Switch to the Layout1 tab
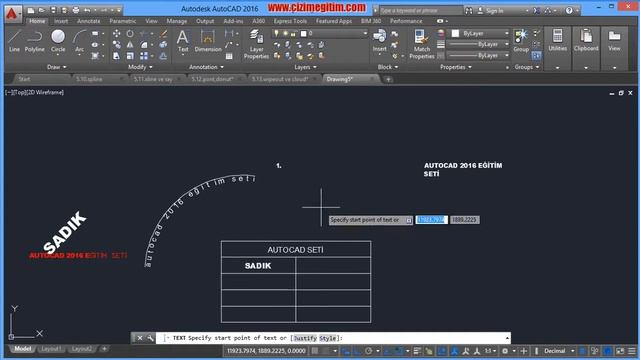This screenshot has width=640, height=360. coord(51,349)
